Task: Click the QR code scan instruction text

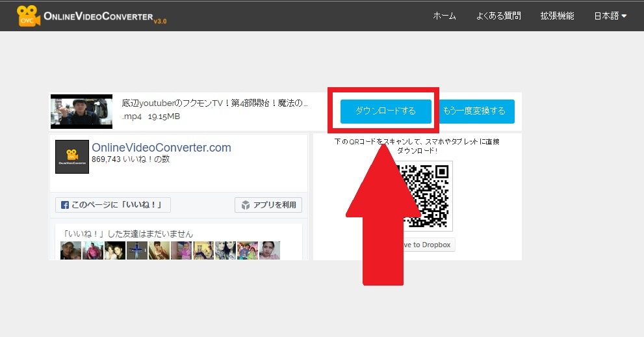Action: pos(417,146)
